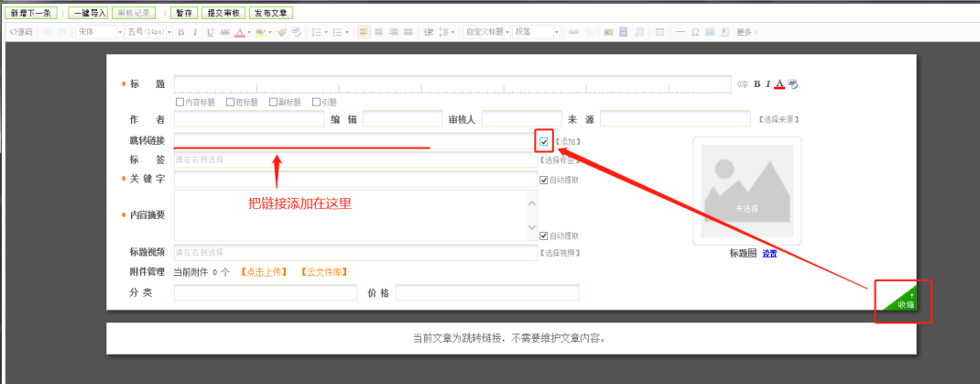The image size is (980, 384).
Task: Switch to 源码 source view
Action: coord(20,32)
